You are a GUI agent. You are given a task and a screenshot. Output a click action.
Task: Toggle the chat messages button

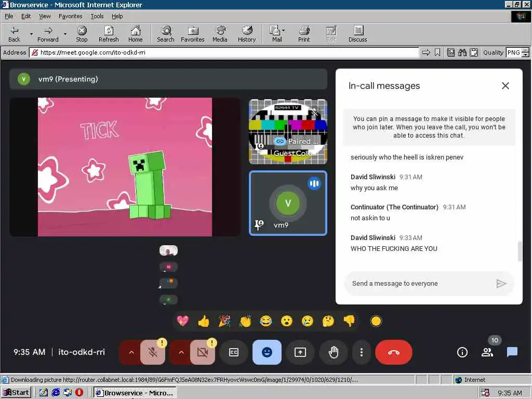coord(512,352)
